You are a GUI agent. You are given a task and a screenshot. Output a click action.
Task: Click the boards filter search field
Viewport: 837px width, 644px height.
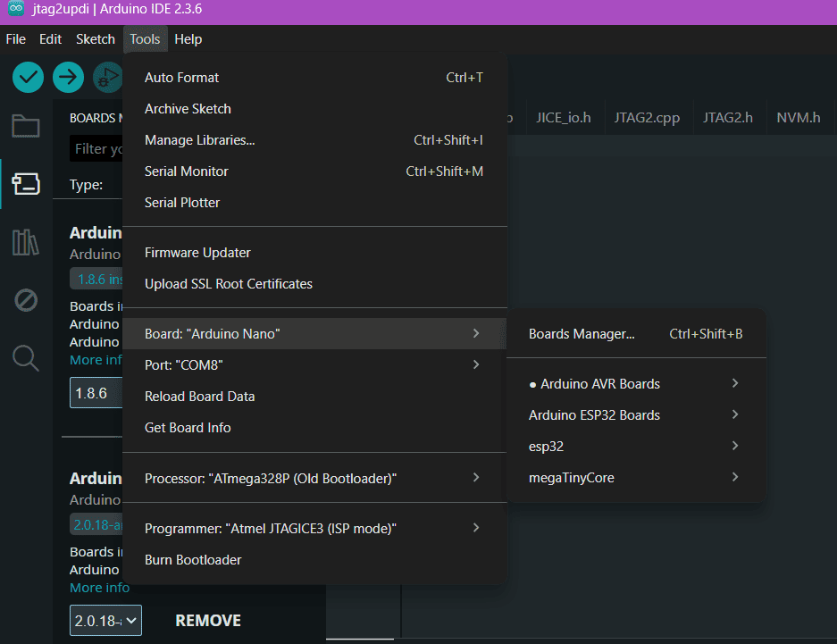[96, 148]
